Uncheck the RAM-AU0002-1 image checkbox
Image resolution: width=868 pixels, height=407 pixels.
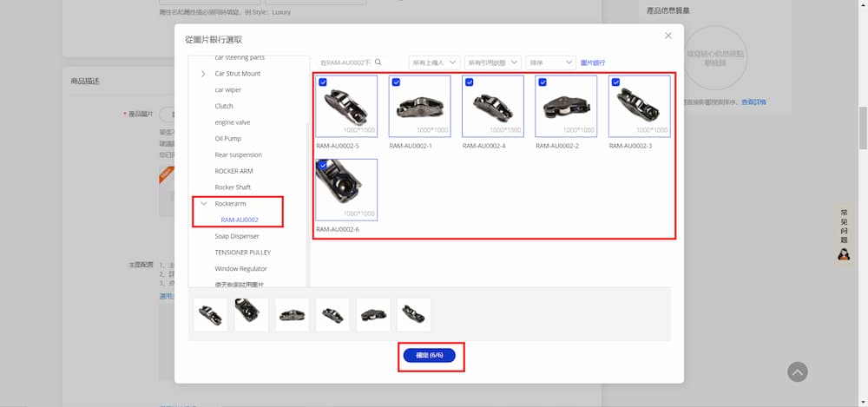pos(396,82)
